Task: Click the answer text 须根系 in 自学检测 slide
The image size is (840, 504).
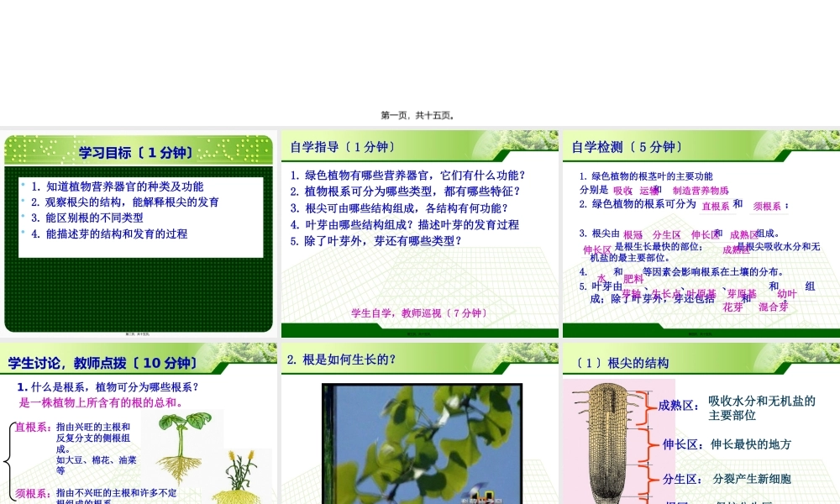Action: coord(767,206)
